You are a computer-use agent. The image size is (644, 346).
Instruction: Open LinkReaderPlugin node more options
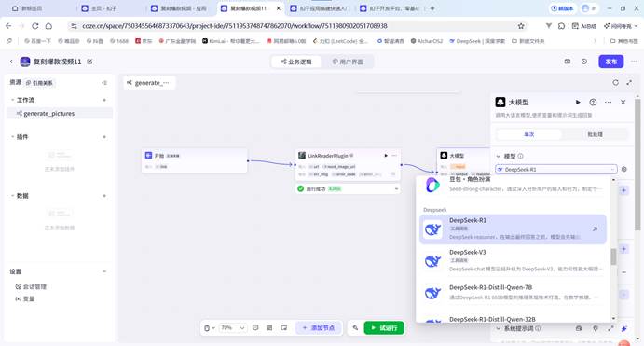point(394,156)
